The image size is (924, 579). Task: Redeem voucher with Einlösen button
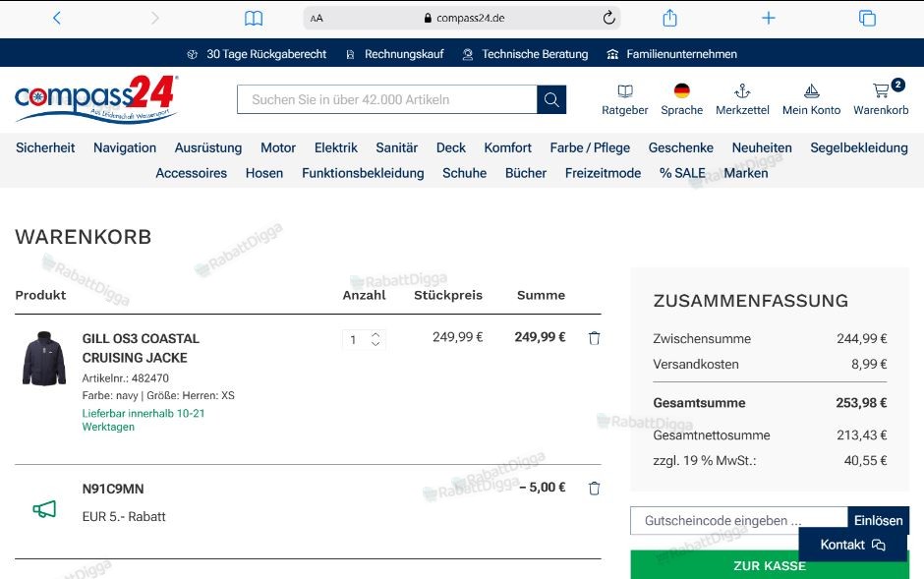[x=878, y=521]
